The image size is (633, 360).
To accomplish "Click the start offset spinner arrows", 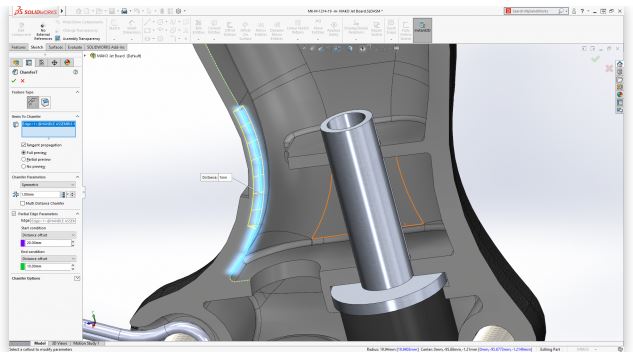I will point(73,243).
